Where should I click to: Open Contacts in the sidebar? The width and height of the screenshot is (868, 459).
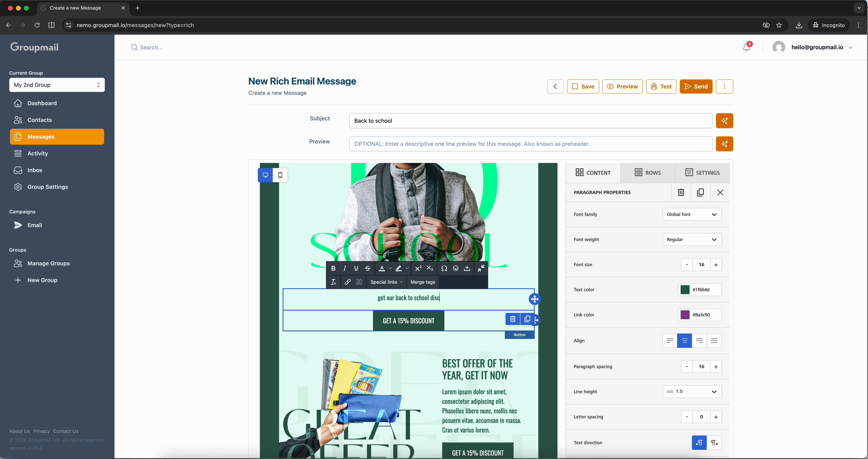tap(57, 120)
